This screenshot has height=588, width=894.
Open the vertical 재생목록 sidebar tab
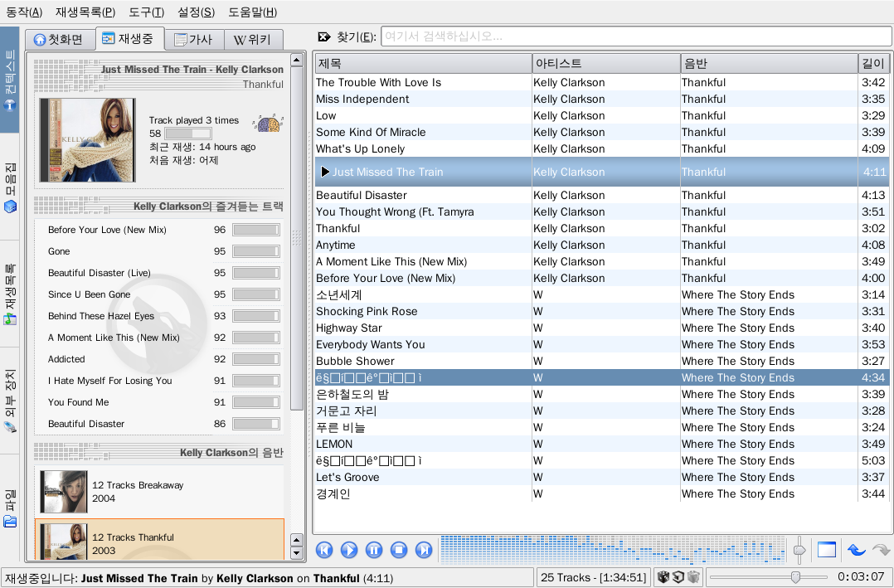tap(10, 294)
